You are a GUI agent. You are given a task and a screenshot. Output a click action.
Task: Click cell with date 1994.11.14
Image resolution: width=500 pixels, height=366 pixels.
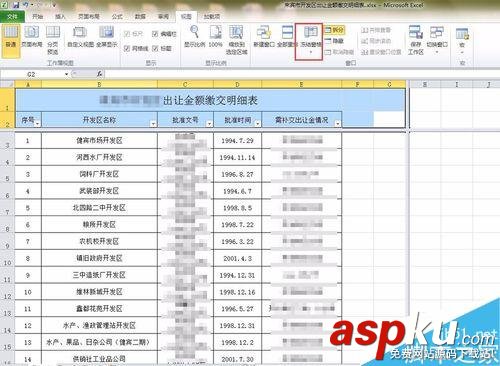237,158
